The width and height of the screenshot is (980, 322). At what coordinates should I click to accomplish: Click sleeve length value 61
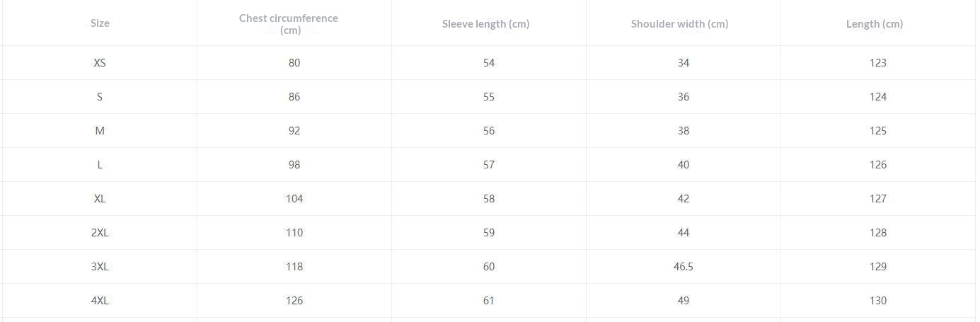(489, 301)
